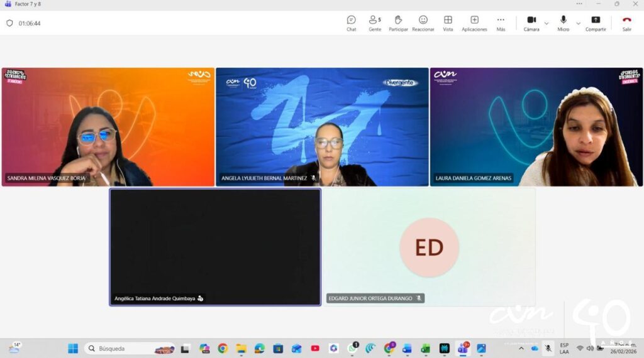Open the Windows Start button
Viewport: 644px width, 358px height.
click(73, 348)
